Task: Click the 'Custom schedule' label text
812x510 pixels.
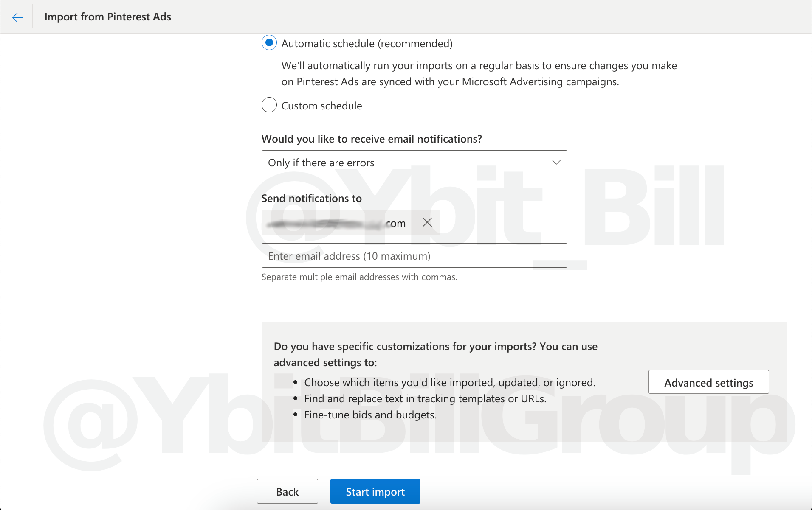Action: pyautogui.click(x=321, y=106)
